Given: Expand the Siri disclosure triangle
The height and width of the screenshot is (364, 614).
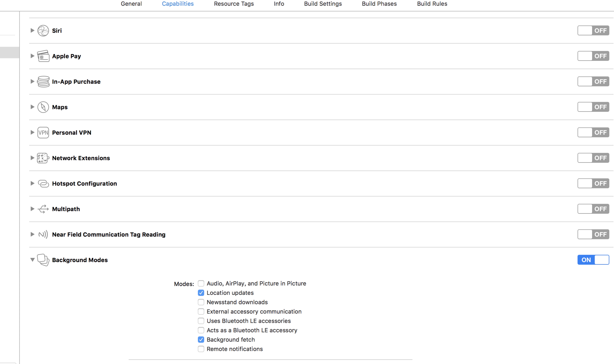Looking at the screenshot, I should (x=32, y=31).
